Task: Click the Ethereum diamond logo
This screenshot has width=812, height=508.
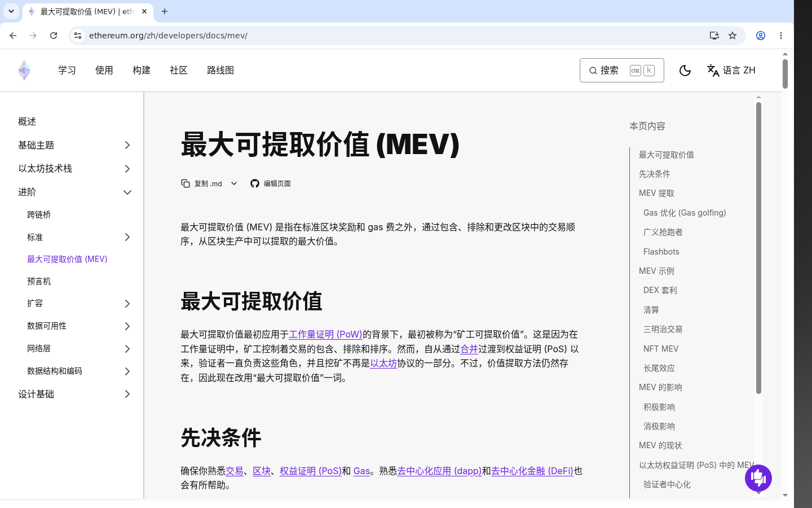Action: (x=24, y=71)
